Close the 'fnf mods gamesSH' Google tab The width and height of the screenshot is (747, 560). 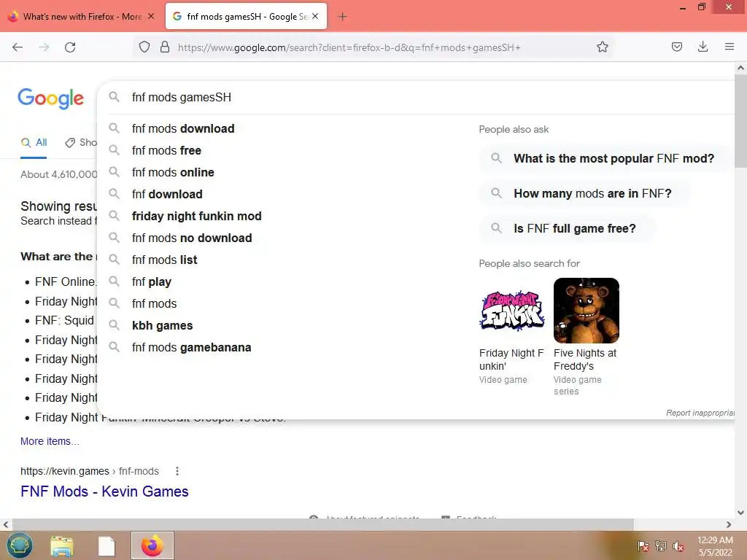point(315,16)
